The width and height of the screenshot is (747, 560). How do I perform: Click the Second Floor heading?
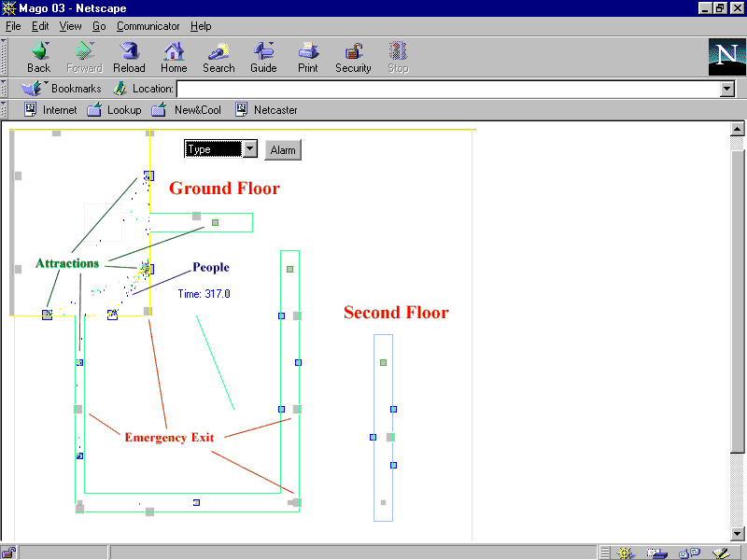[x=396, y=313]
